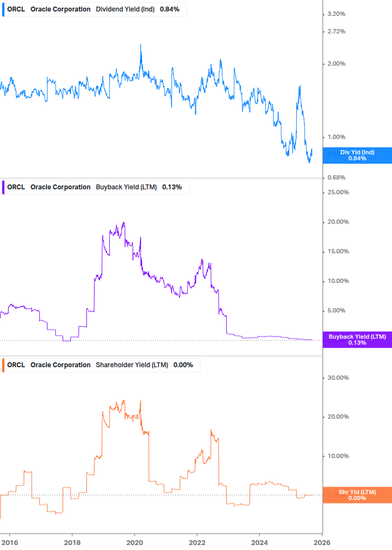Click the blue Div Yld (Ind) 0.84% axis tag
The width and height of the screenshot is (392, 550).
coord(358,155)
